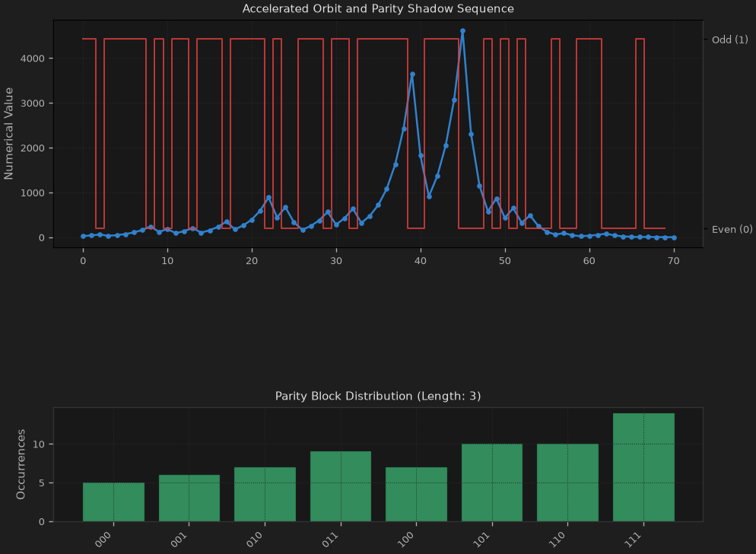Image resolution: width=756 pixels, height=554 pixels.
Task: Click the "010" bar category label
Action: [x=254, y=539]
